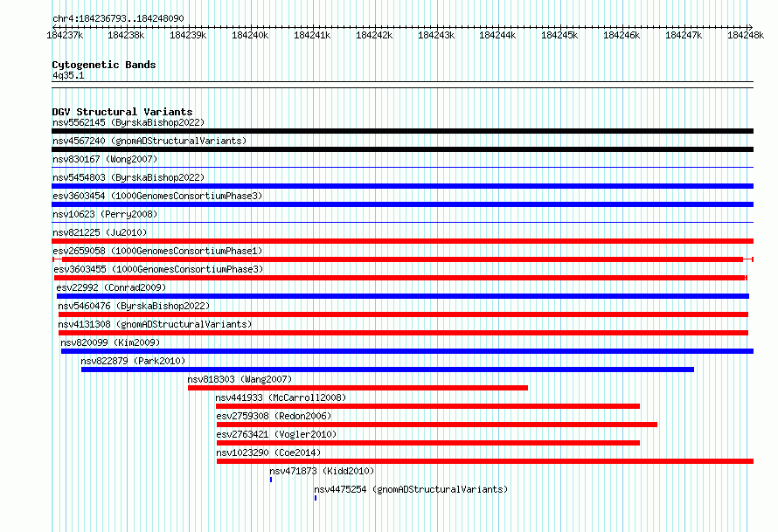Viewport: 778px width, 532px height.
Task: Click the 184238k ruler position
Action: point(126,35)
